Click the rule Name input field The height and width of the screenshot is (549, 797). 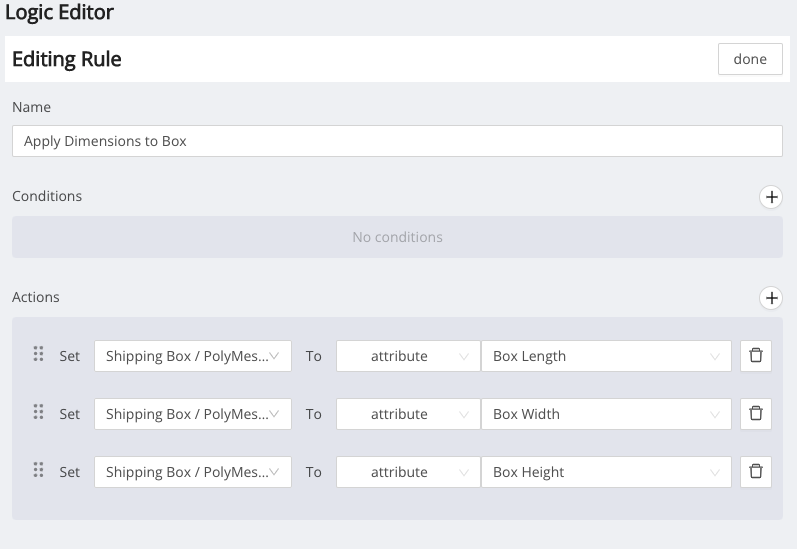(397, 141)
